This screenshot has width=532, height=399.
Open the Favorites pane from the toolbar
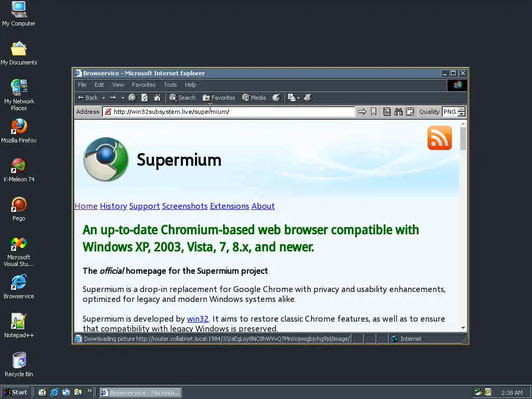click(219, 98)
